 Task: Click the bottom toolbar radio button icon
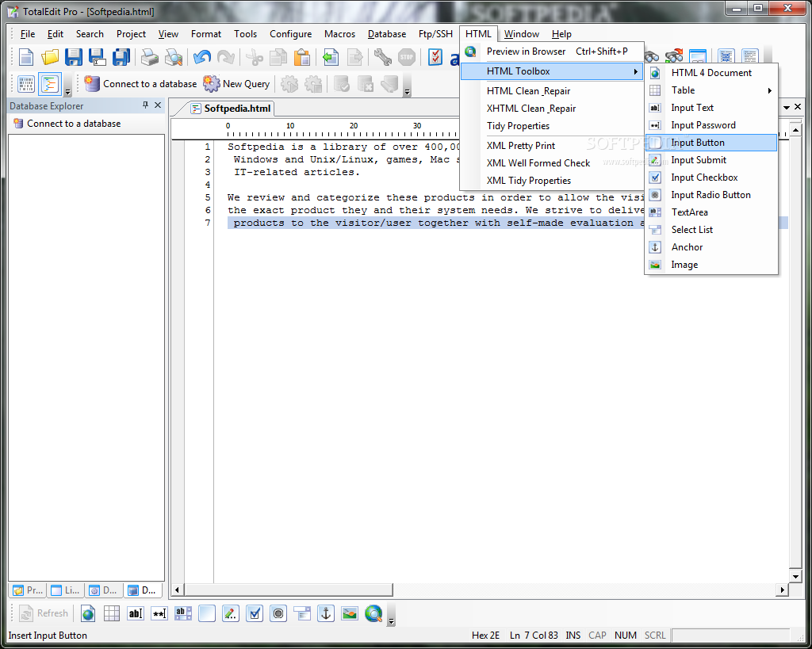[278, 614]
